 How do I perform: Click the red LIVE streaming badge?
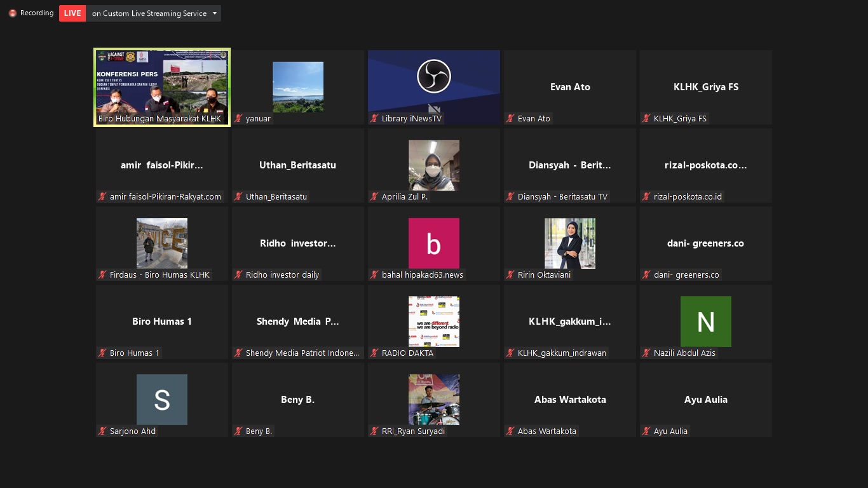click(72, 13)
